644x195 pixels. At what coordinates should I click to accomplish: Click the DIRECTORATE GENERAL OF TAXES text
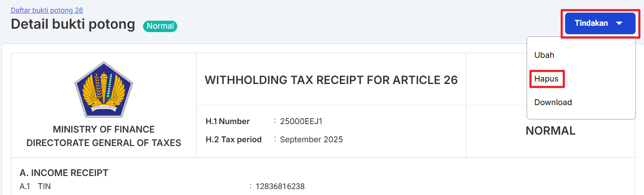coord(104,143)
